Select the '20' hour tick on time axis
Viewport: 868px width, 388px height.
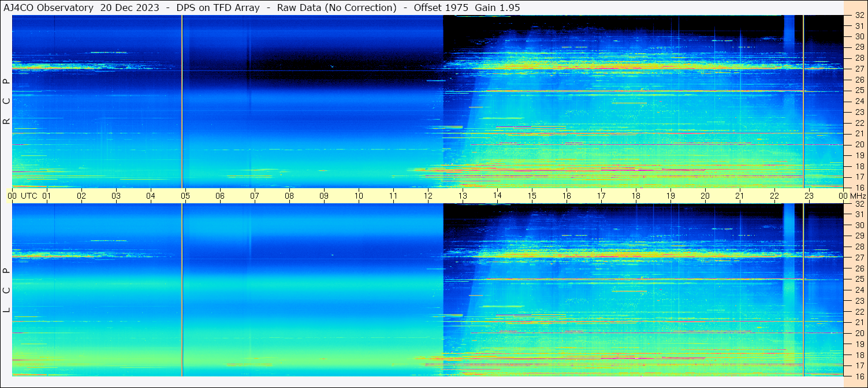(x=705, y=196)
